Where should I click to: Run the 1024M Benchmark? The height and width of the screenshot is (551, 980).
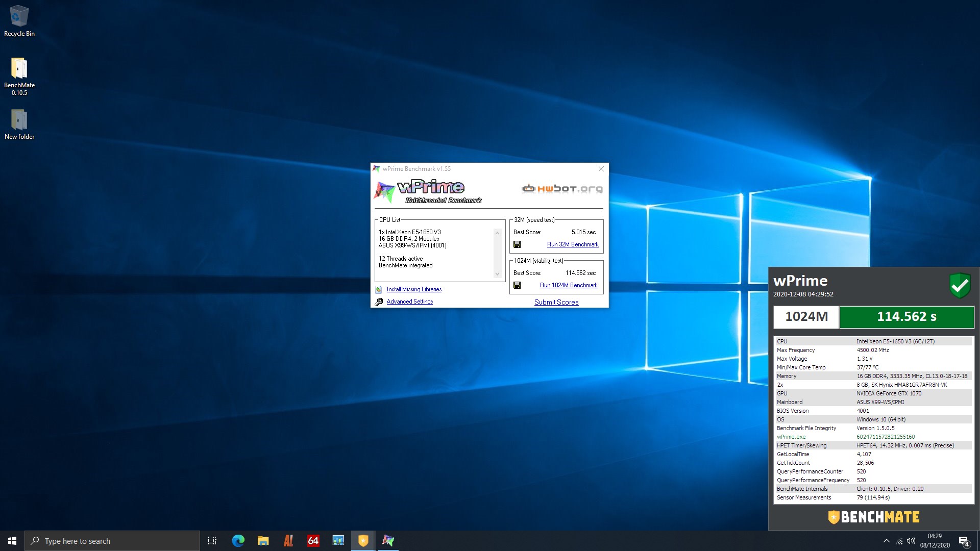(x=569, y=285)
